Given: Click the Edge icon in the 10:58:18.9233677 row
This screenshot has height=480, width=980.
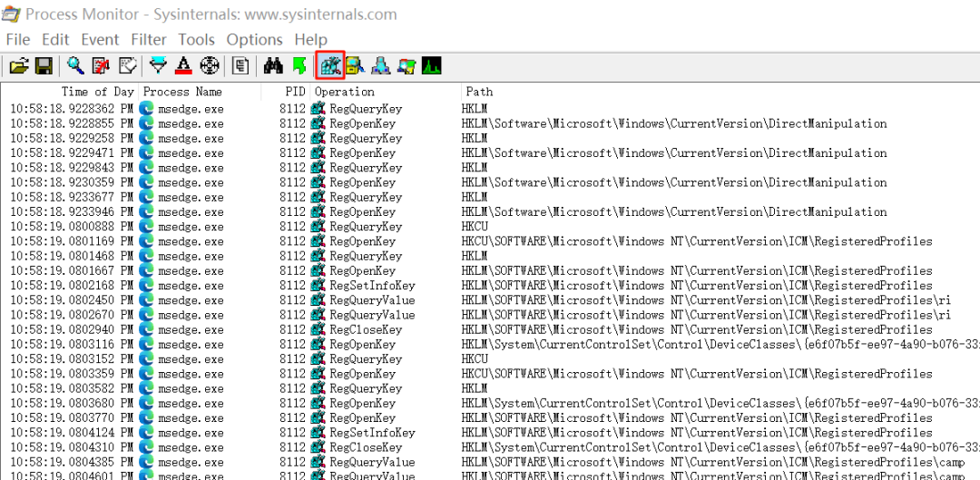Looking at the screenshot, I should [147, 197].
